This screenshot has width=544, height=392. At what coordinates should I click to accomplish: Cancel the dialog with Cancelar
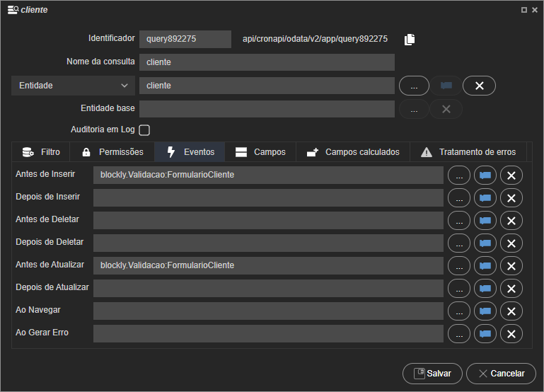(502, 374)
